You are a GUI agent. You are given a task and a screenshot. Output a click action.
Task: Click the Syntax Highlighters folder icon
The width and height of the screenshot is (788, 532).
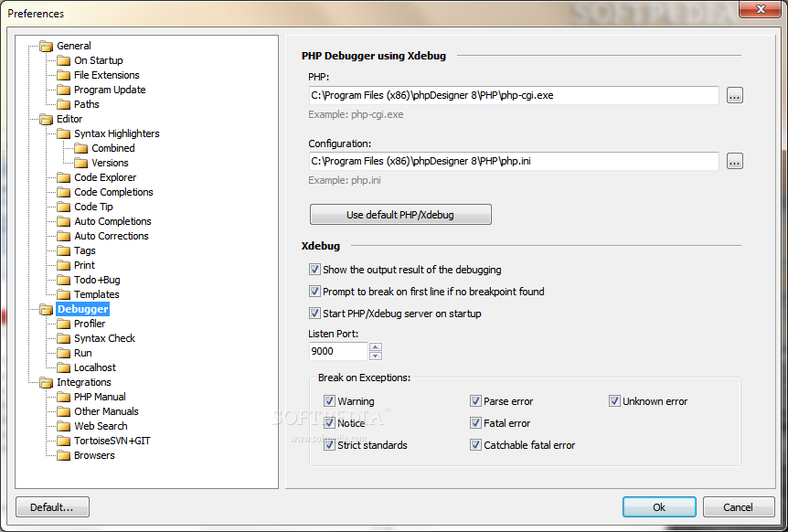point(63,133)
